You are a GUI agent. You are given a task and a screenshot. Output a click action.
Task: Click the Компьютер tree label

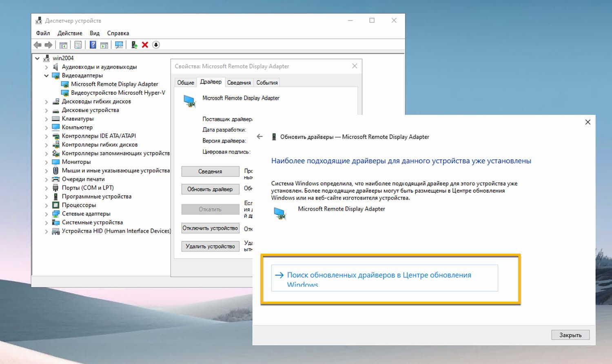[x=77, y=127]
